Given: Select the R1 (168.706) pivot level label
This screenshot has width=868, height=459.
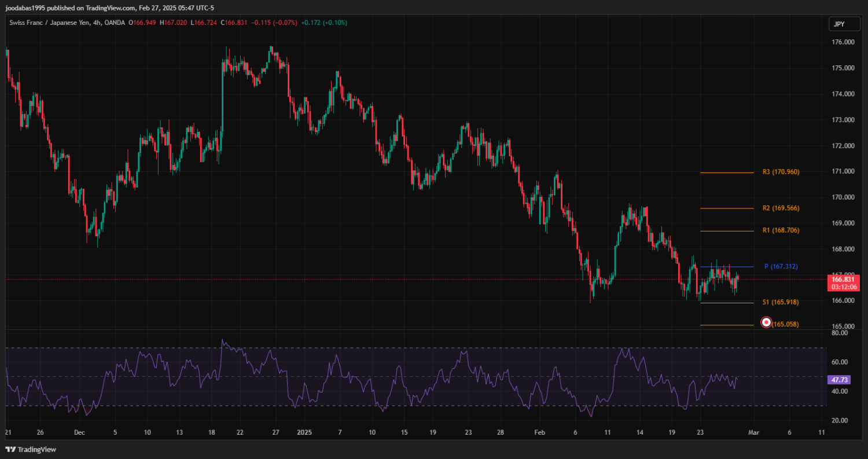Looking at the screenshot, I should pyautogui.click(x=781, y=230).
